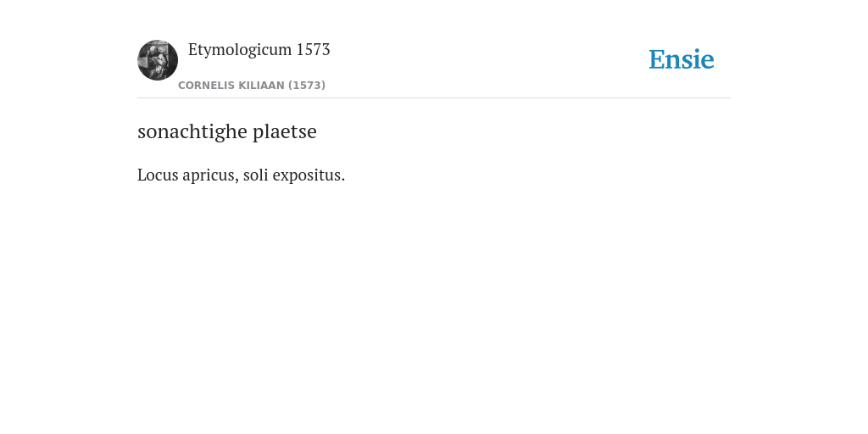
Task: Click the number 1573 after Etymologicum
Action: [x=314, y=49]
